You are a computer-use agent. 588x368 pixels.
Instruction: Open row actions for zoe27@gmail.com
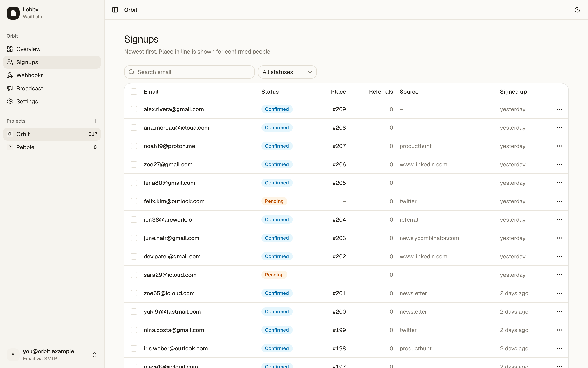coord(559,165)
